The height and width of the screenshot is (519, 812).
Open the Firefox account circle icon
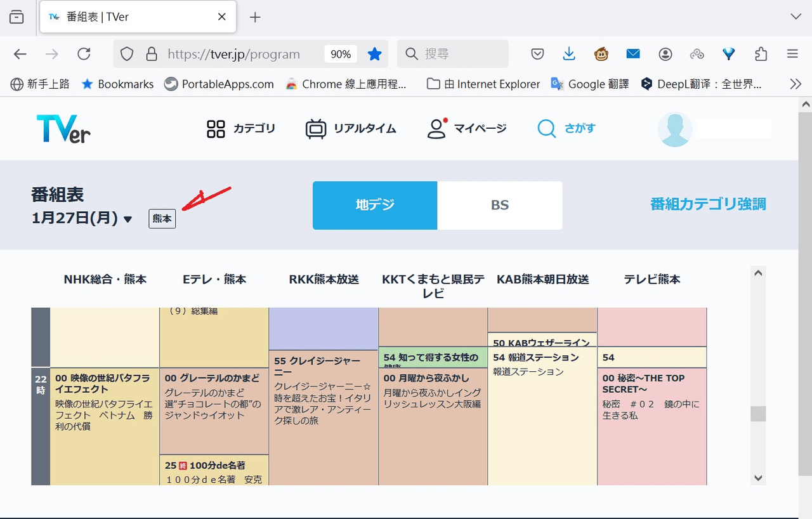pos(665,54)
